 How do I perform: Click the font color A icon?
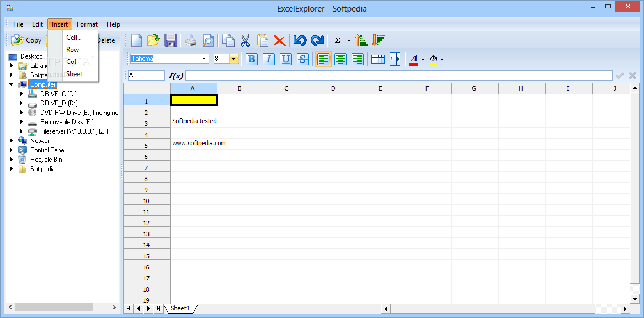pos(413,59)
